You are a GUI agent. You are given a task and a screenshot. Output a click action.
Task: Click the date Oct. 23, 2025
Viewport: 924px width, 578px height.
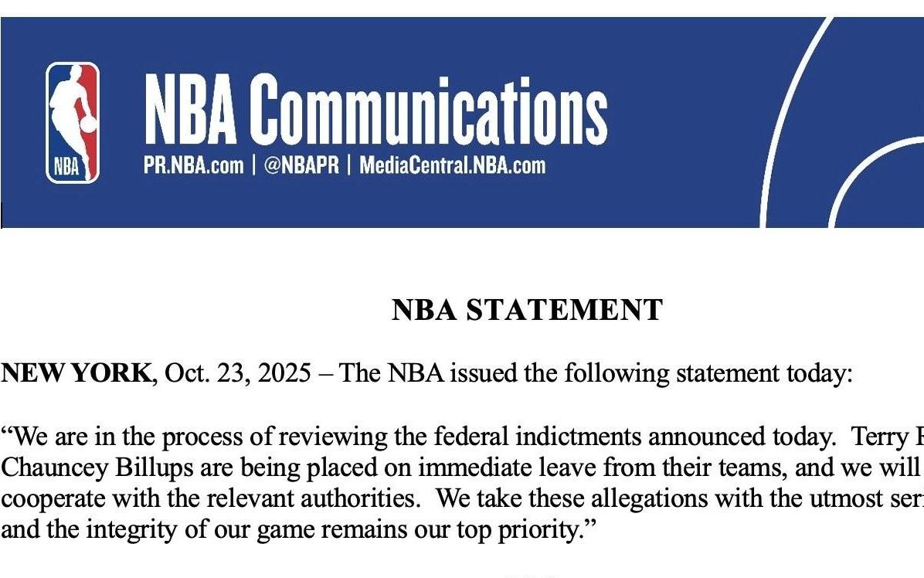point(238,373)
